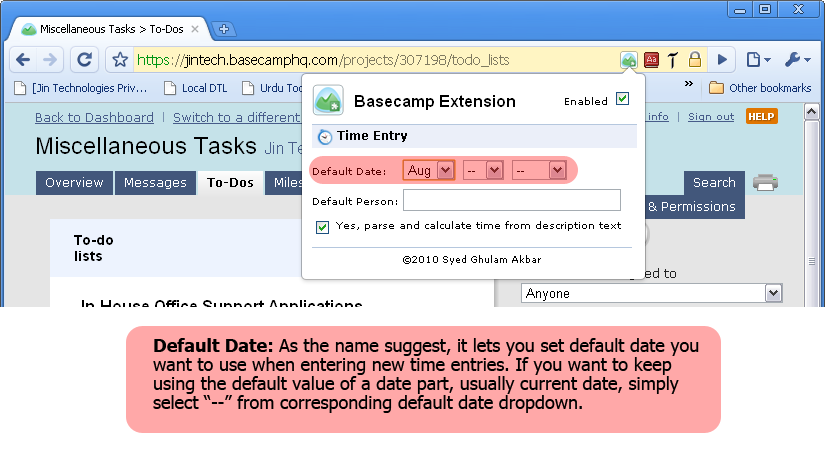This screenshot has width=825, height=450.
Task: Click the black T-shaped extension icon
Action: [x=673, y=59]
